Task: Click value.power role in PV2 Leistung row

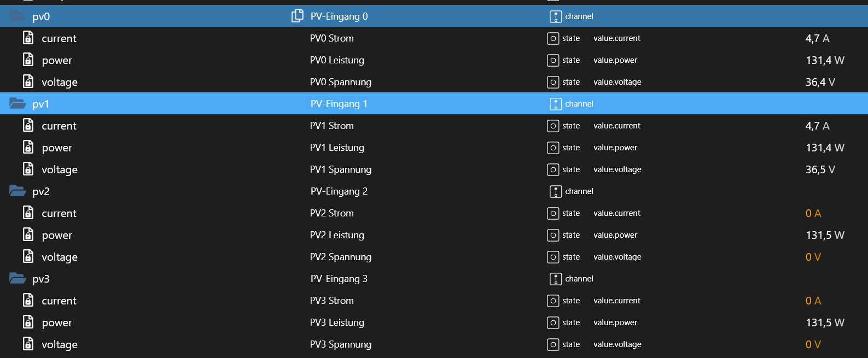Action: 615,235
